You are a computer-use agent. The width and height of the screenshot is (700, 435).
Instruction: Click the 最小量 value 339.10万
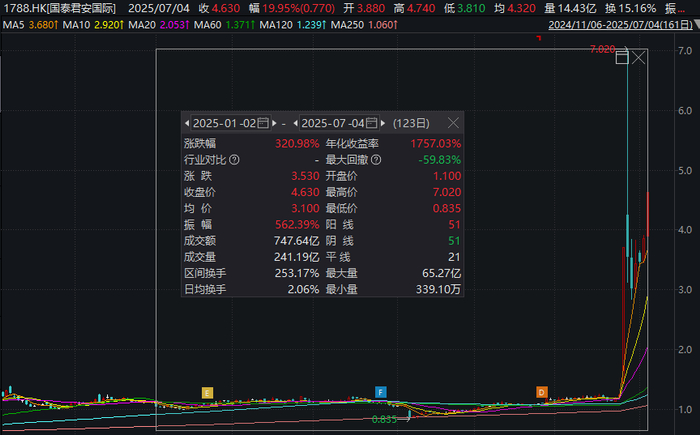coord(438,289)
